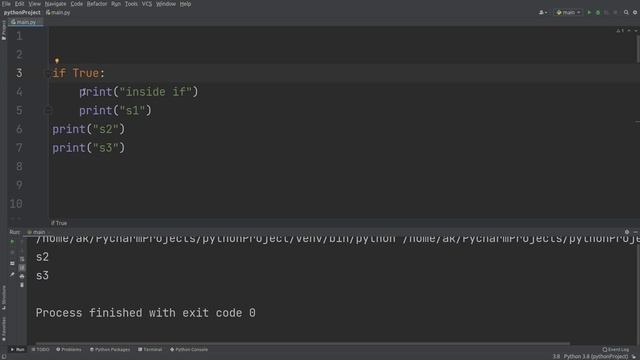Open the Refactor menu
640x360 pixels.
tap(97, 4)
